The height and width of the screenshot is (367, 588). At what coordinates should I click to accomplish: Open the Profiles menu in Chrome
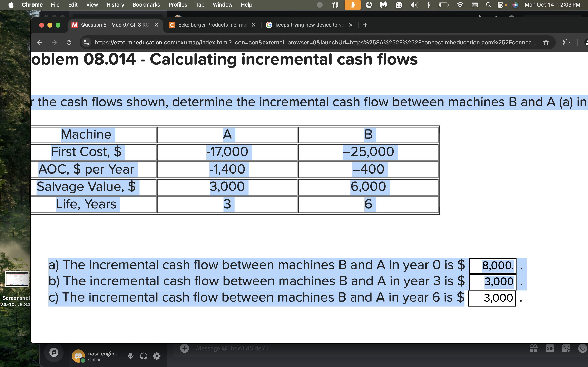[178, 5]
